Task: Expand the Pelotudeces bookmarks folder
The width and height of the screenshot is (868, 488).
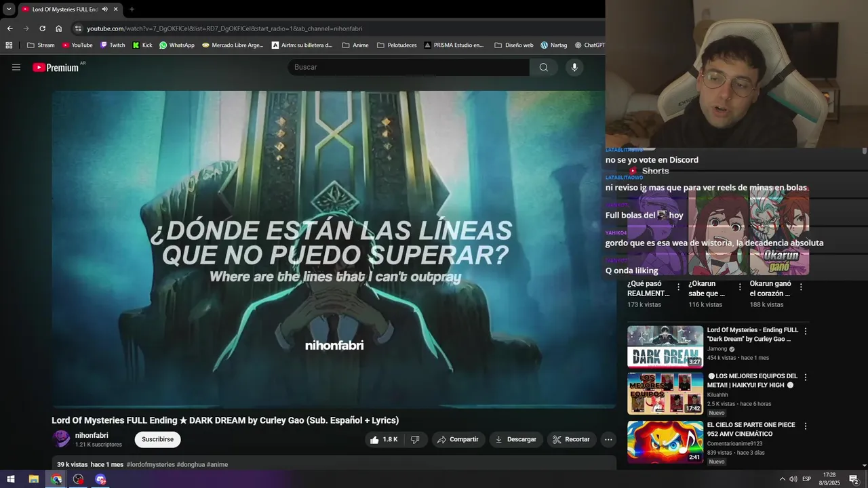Action: coord(397,45)
